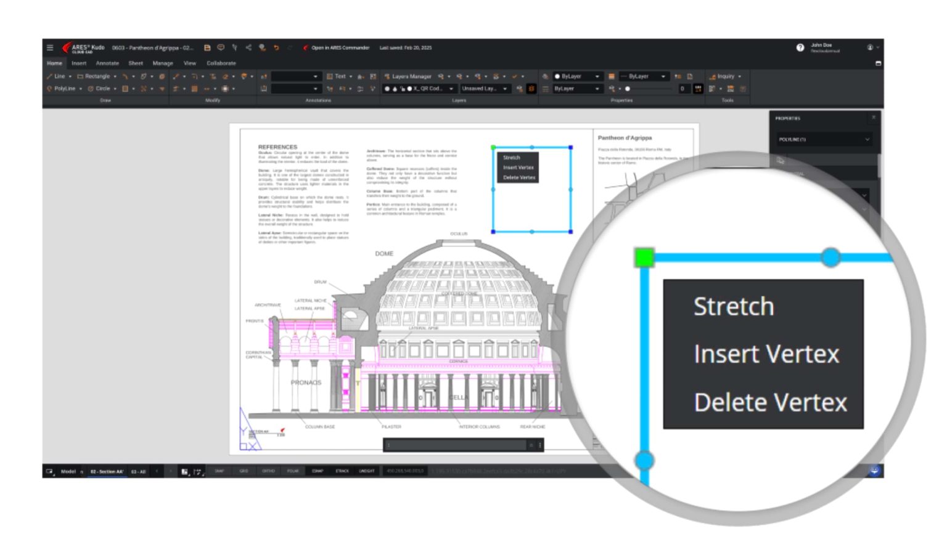Image resolution: width=947 pixels, height=560 pixels.
Task: Select the Circle tool
Action: [101, 89]
